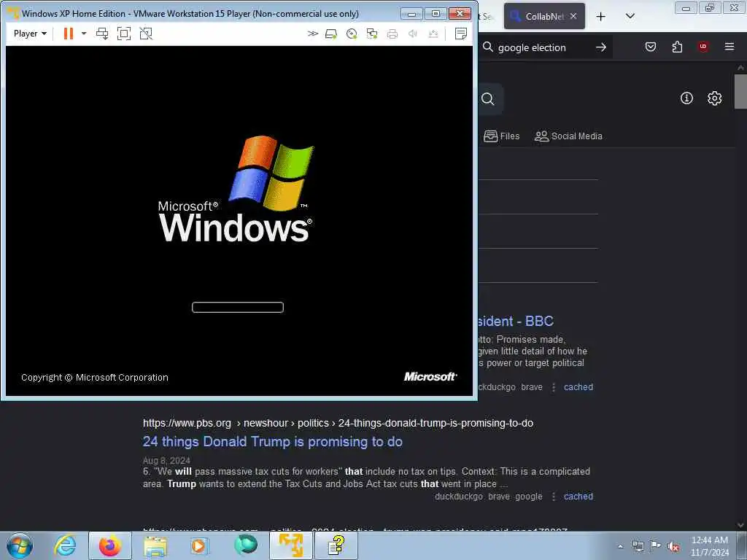Click the pbs.org result URL

click(x=338, y=423)
